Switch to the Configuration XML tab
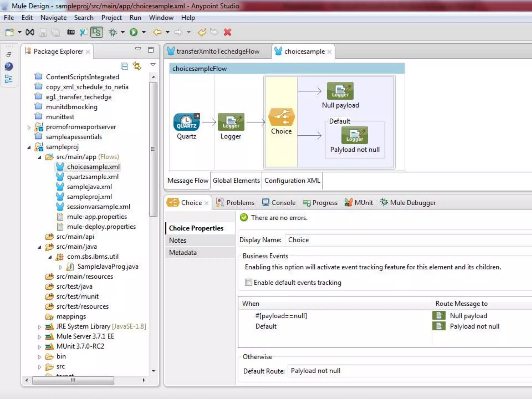532x399 pixels. 292,181
